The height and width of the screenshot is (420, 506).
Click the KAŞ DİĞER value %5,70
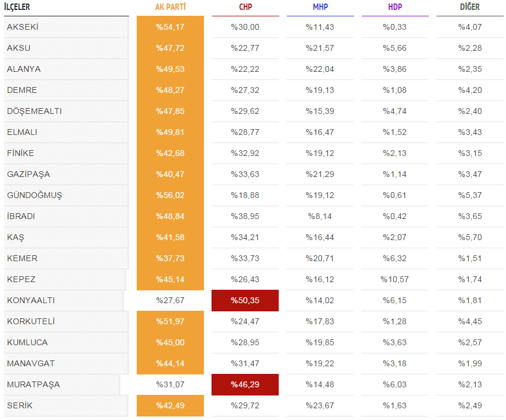pos(470,237)
